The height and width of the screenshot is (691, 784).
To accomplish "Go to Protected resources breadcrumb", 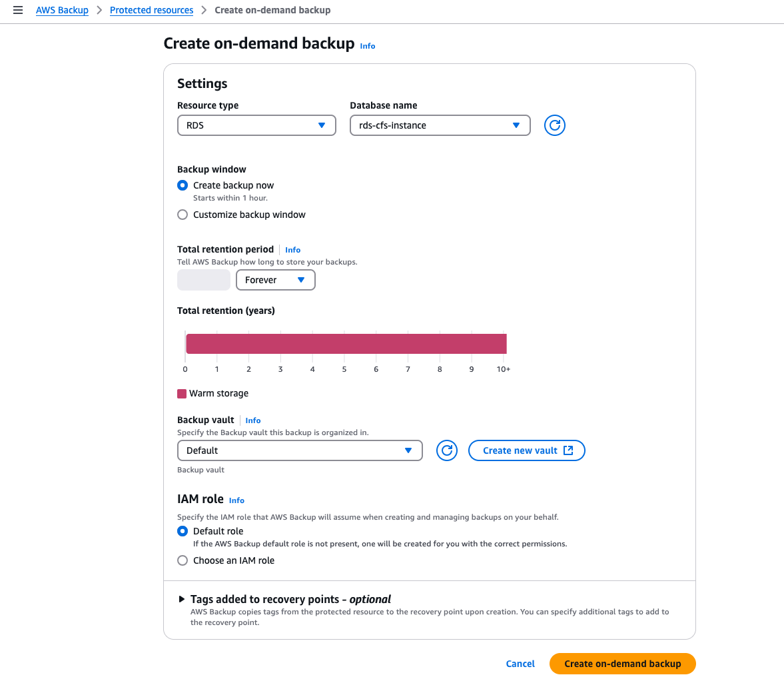I will pyautogui.click(x=151, y=10).
